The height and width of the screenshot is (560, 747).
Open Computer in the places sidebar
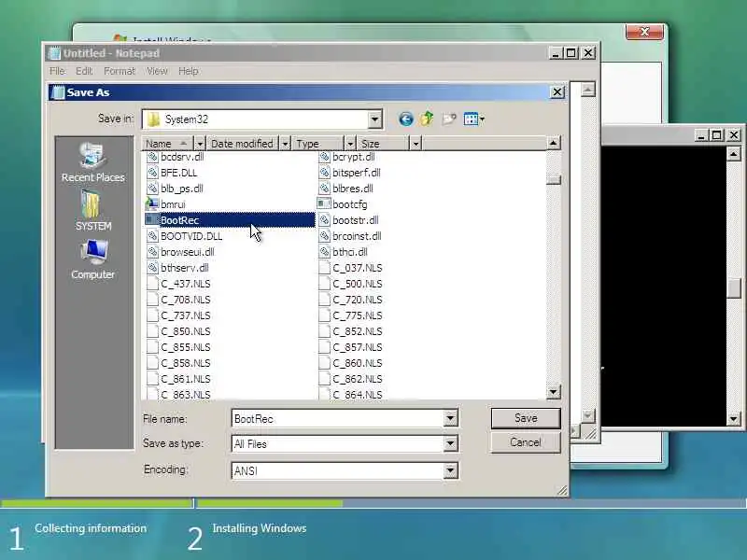pos(92,259)
